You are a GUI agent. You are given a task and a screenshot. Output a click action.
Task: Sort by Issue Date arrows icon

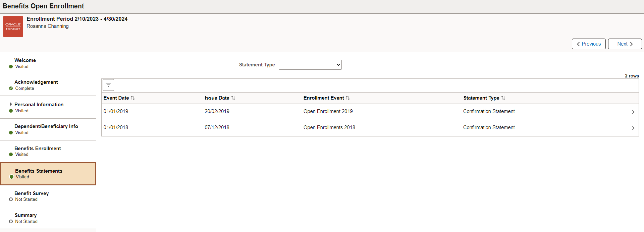[233, 98]
